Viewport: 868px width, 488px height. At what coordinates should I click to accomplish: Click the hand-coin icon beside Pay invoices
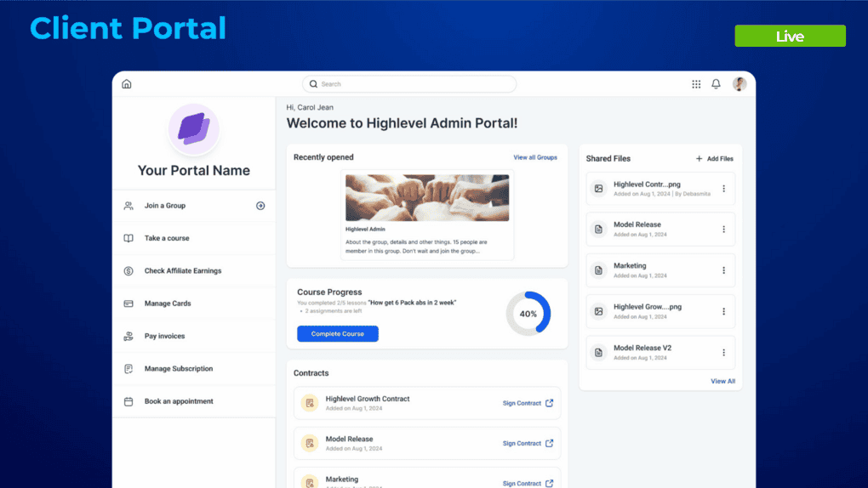[128, 337]
